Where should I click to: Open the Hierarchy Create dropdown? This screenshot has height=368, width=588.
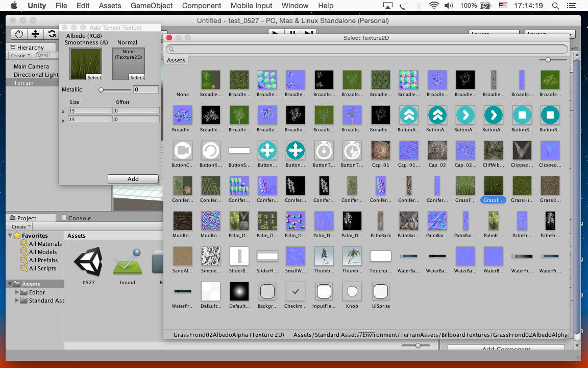(x=20, y=55)
